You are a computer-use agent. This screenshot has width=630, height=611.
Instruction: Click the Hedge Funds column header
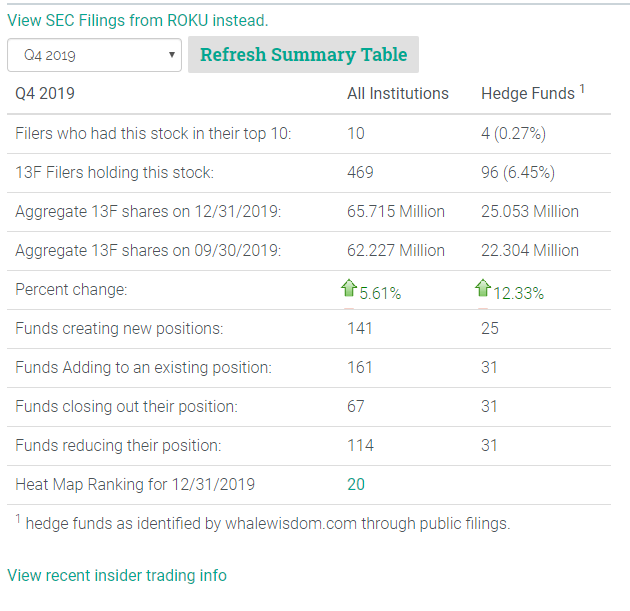pyautogui.click(x=528, y=93)
